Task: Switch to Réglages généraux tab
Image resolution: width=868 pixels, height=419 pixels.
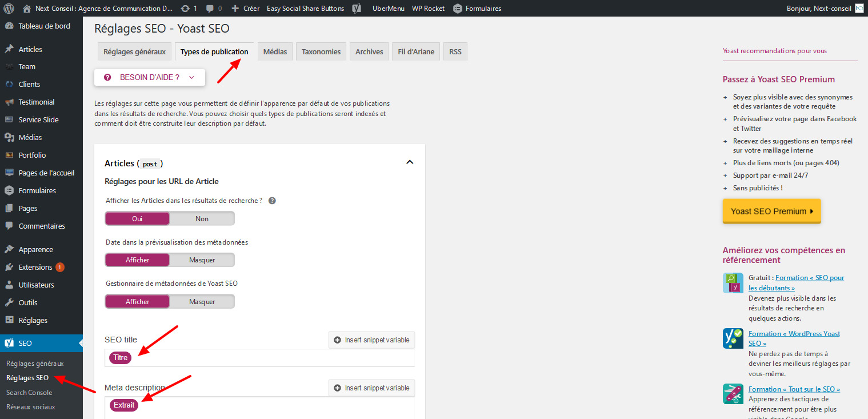Action: pyautogui.click(x=134, y=51)
